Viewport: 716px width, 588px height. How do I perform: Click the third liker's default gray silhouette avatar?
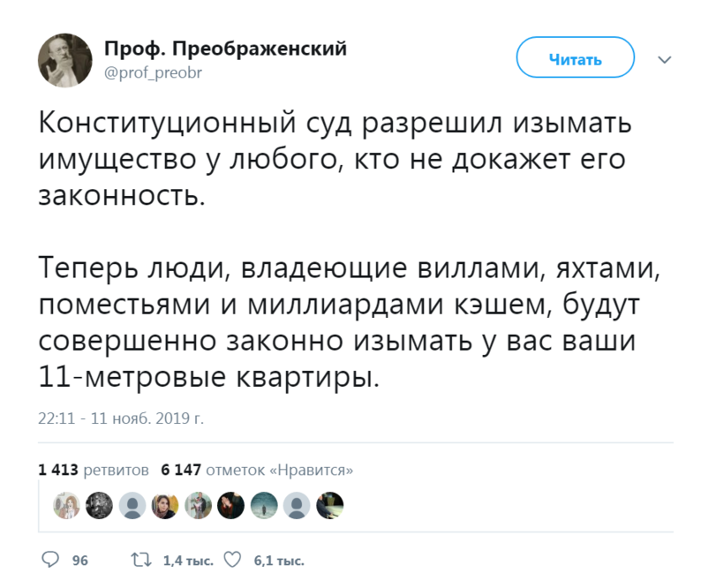click(133, 505)
